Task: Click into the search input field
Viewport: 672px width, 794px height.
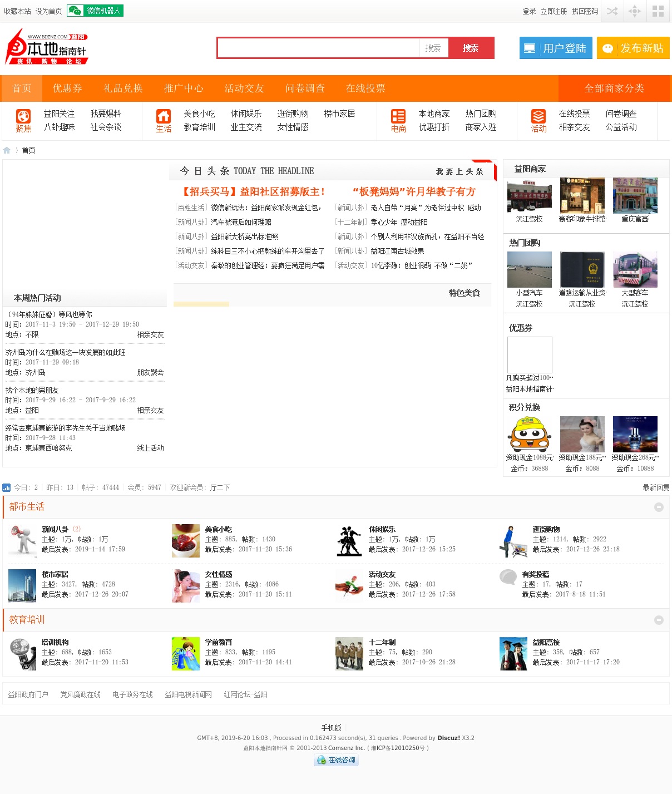Action: [x=318, y=48]
